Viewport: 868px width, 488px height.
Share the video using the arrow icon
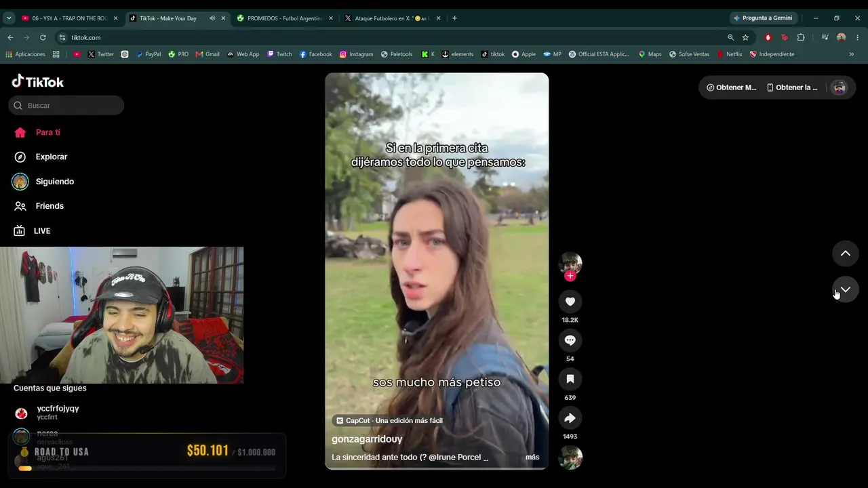pyautogui.click(x=570, y=418)
